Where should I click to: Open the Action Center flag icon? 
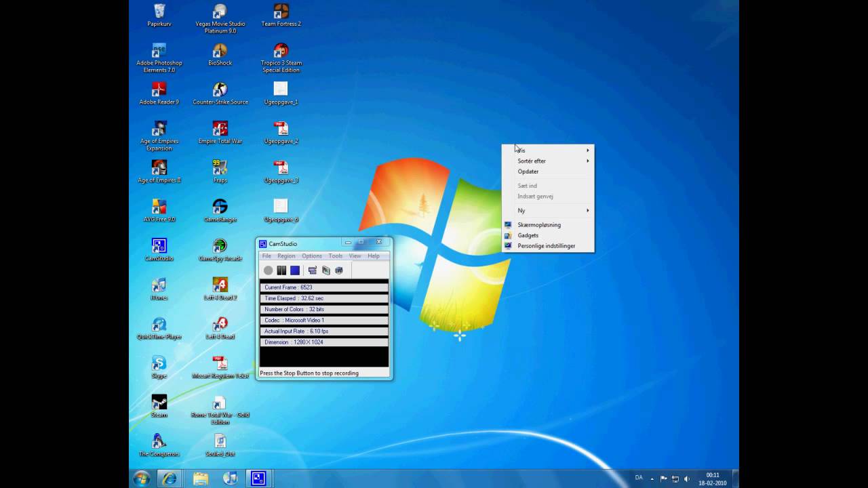(x=664, y=479)
